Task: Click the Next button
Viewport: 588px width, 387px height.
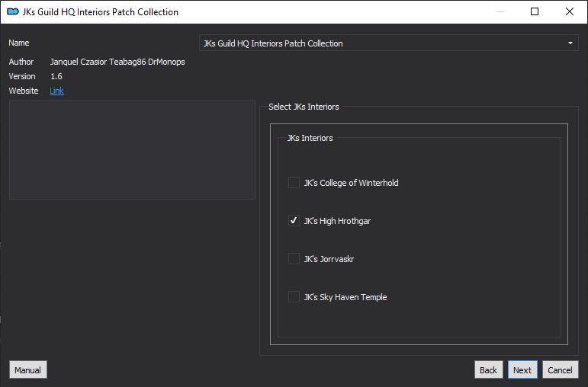Action: tap(522, 369)
